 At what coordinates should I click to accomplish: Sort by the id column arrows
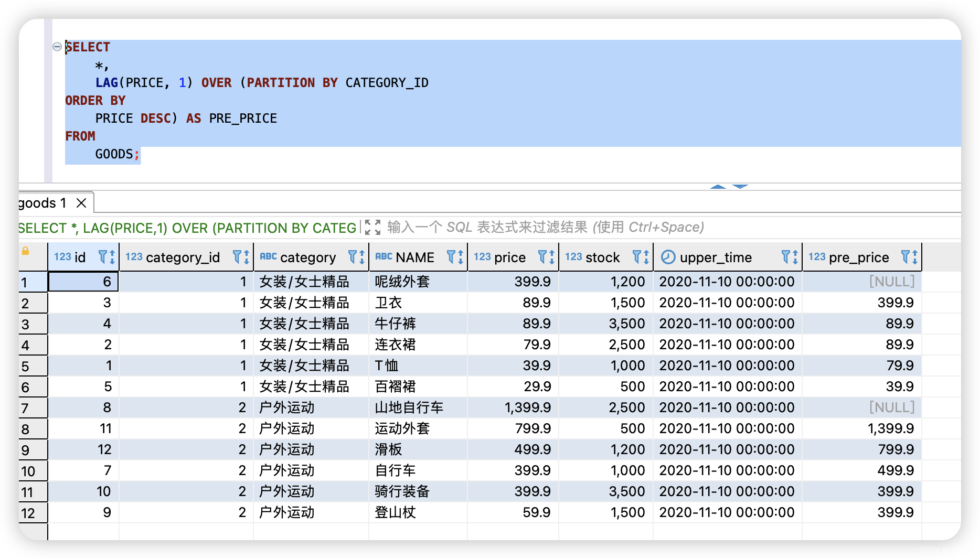[112, 257]
